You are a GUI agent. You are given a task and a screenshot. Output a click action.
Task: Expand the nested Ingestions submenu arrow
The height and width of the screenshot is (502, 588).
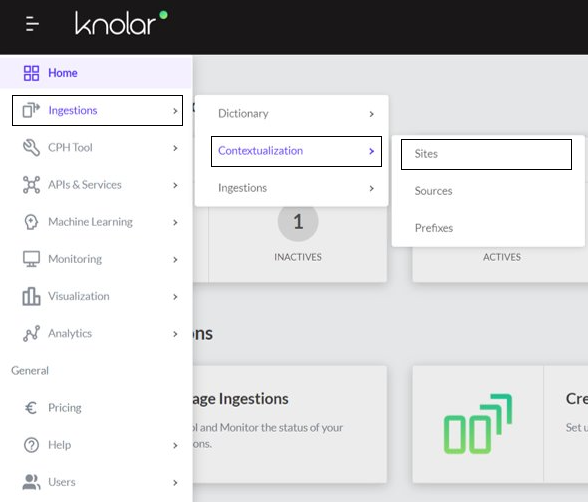click(x=371, y=188)
